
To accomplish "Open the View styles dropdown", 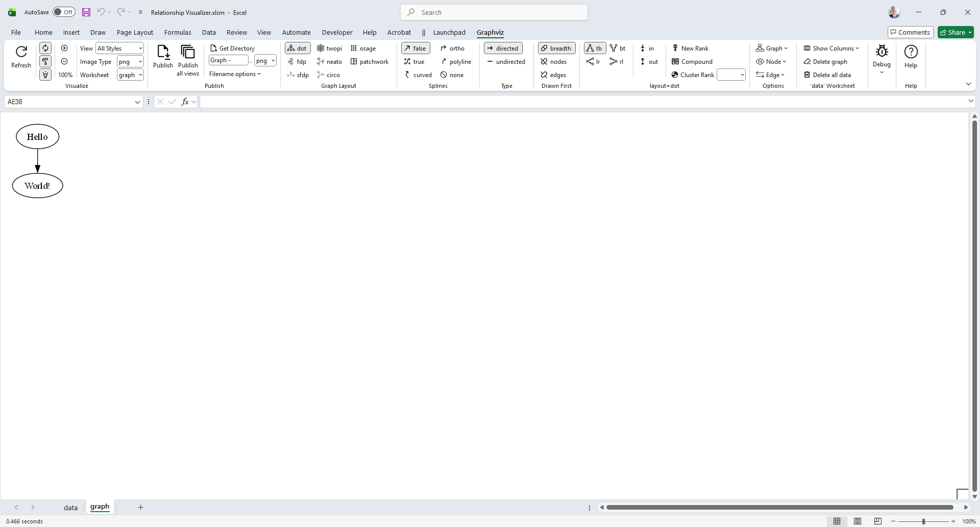I will coord(140,49).
